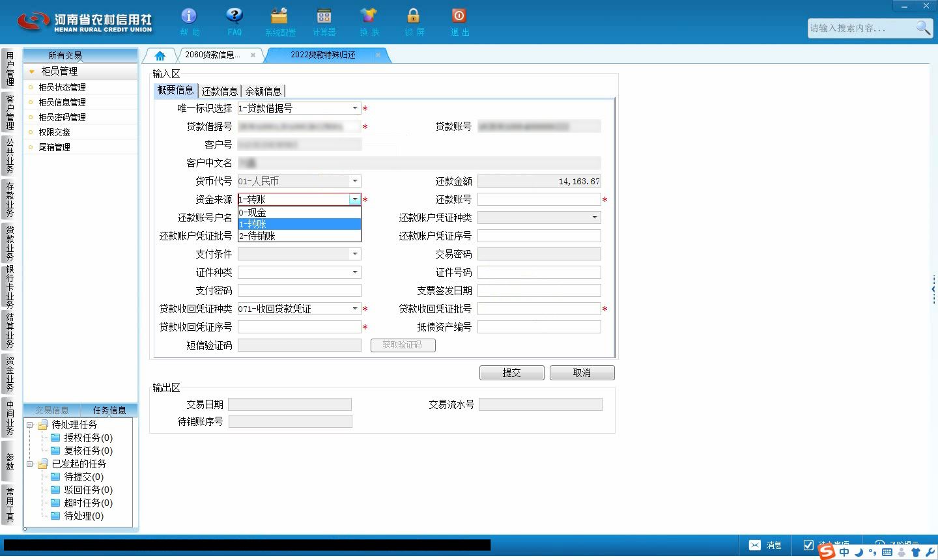Click the search box 请输入搜索内容
Screen dimensions: 938x560
point(861,28)
